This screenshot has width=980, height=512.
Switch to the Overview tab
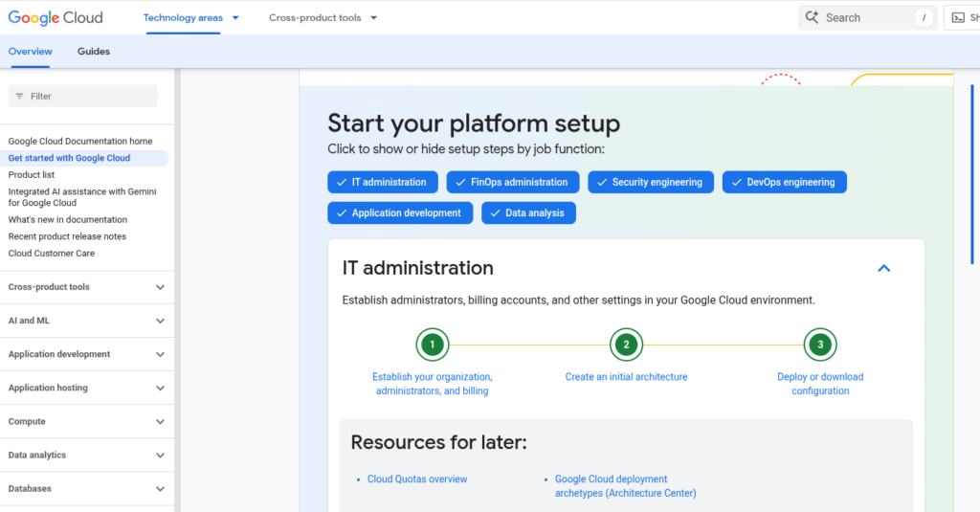click(x=30, y=52)
